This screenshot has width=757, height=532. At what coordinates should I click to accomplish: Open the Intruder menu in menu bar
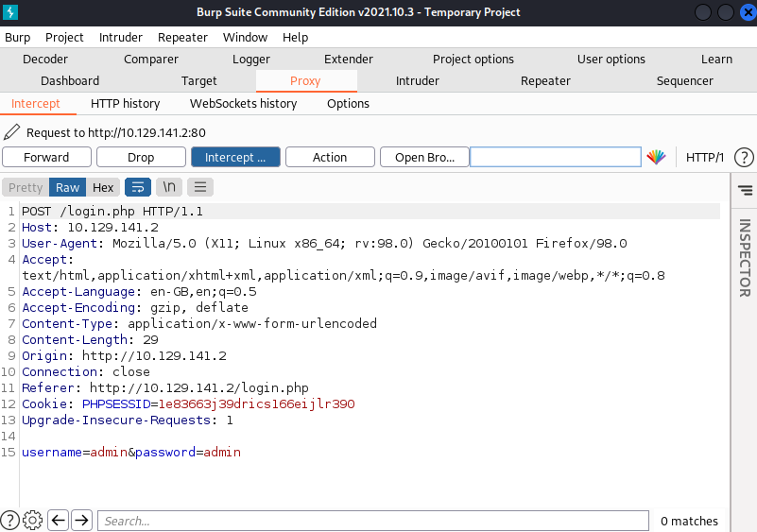(121, 37)
